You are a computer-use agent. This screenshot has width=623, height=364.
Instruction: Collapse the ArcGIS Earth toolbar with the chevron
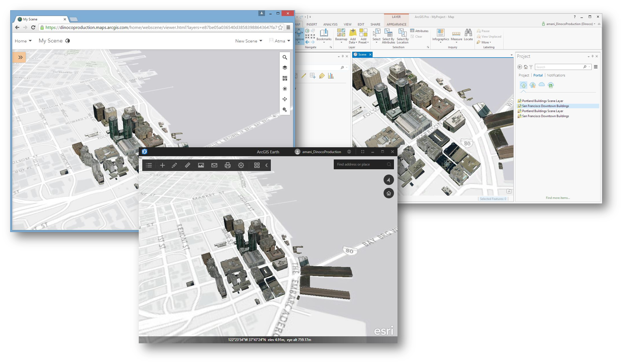pyautogui.click(x=267, y=165)
